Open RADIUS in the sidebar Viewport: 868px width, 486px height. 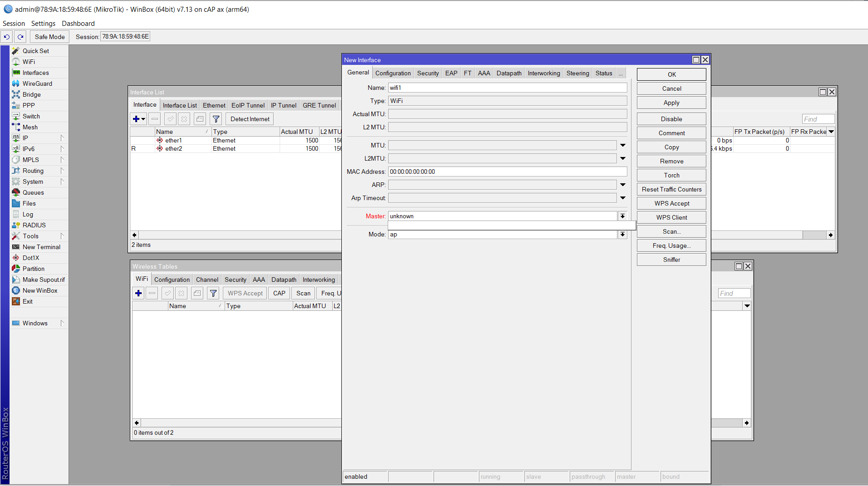click(34, 225)
